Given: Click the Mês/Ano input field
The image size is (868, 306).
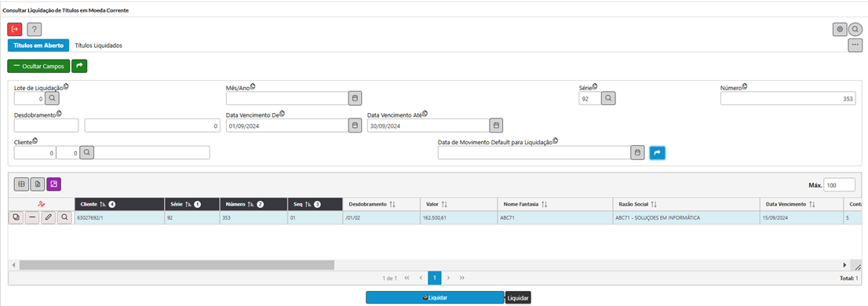Looking at the screenshot, I should pyautogui.click(x=286, y=99).
